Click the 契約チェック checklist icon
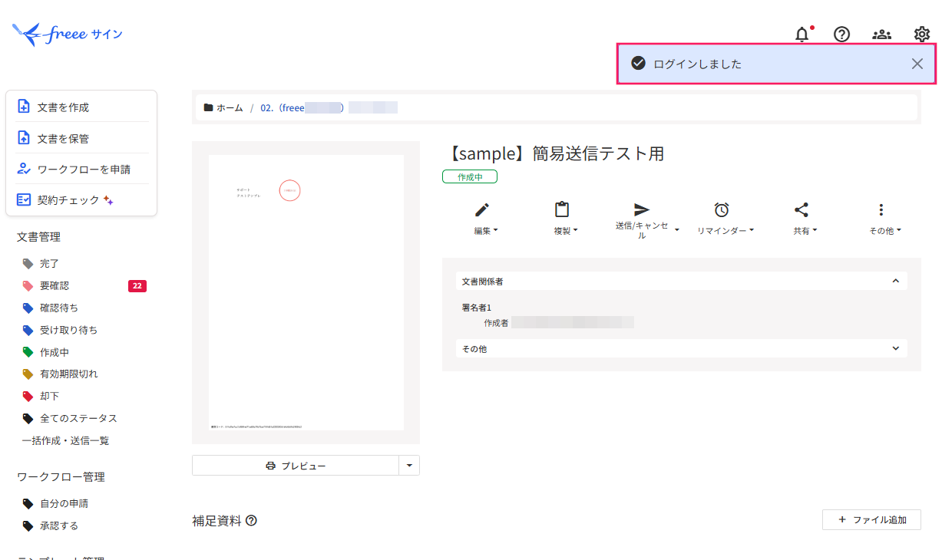 [x=24, y=199]
